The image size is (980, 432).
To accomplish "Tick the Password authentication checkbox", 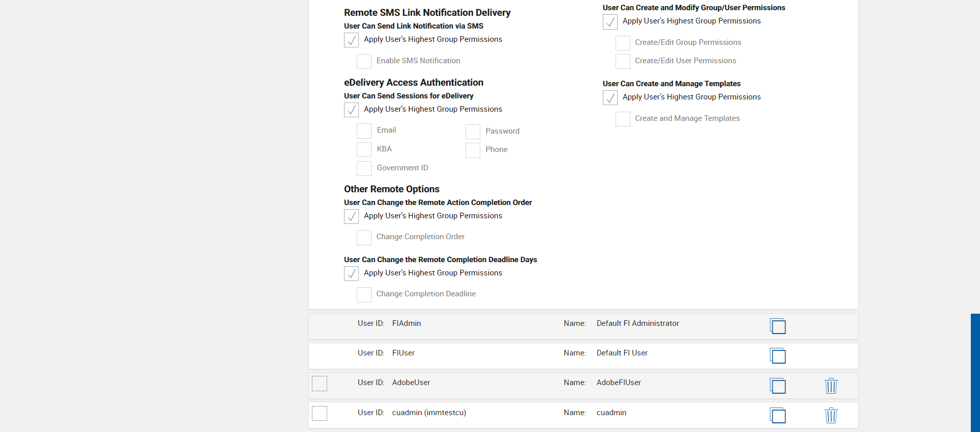I will [473, 132].
